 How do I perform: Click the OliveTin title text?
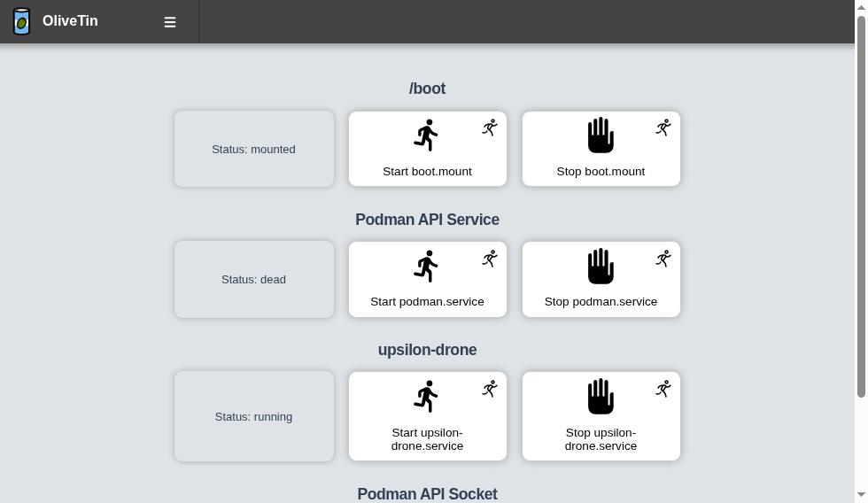coord(70,21)
